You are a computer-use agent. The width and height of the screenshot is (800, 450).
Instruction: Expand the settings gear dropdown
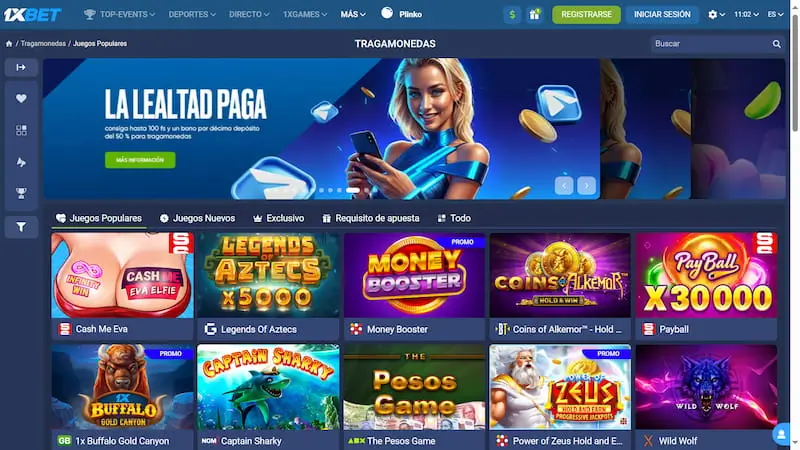tap(716, 15)
